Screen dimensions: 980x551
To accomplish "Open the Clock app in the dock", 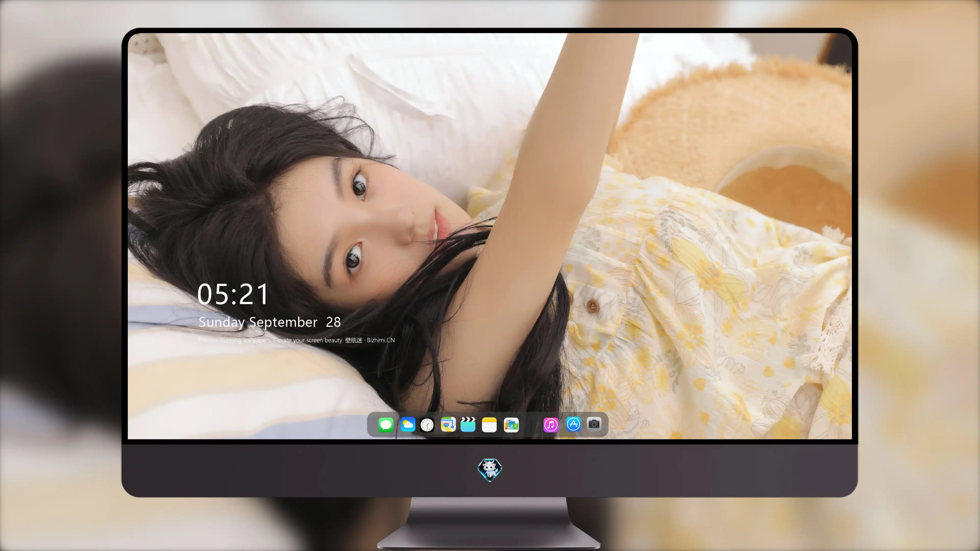I will pos(427,424).
